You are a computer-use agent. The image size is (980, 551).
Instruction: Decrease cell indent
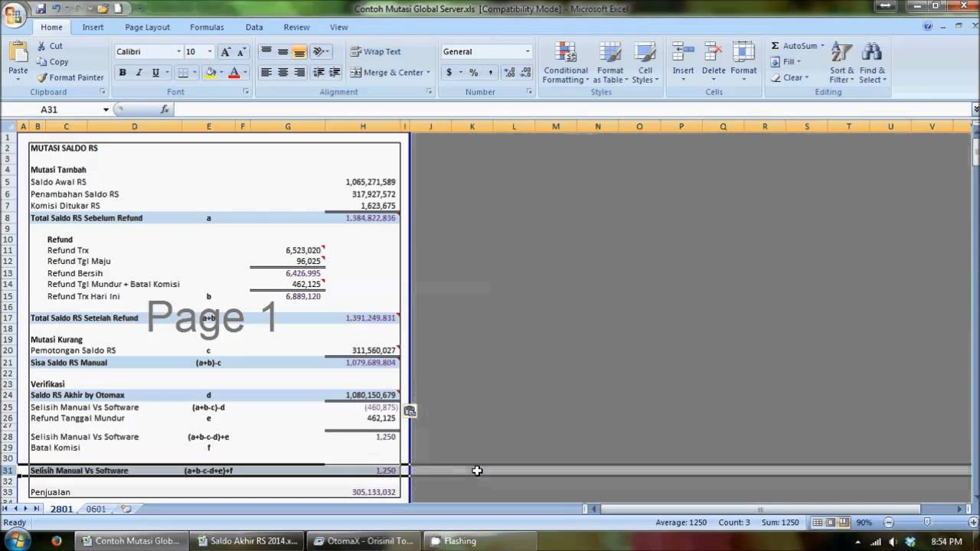coord(318,73)
